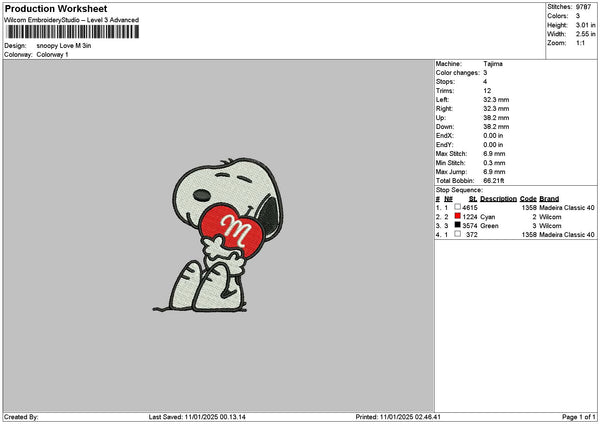Select stitch count 372 in stop 4
The image size is (600, 424).
point(472,235)
